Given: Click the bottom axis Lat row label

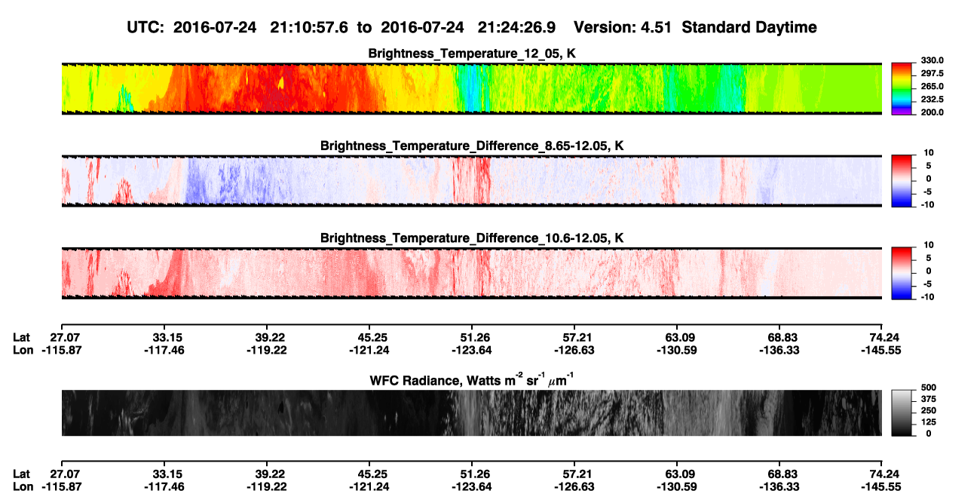Looking at the screenshot, I should pos(22,474).
